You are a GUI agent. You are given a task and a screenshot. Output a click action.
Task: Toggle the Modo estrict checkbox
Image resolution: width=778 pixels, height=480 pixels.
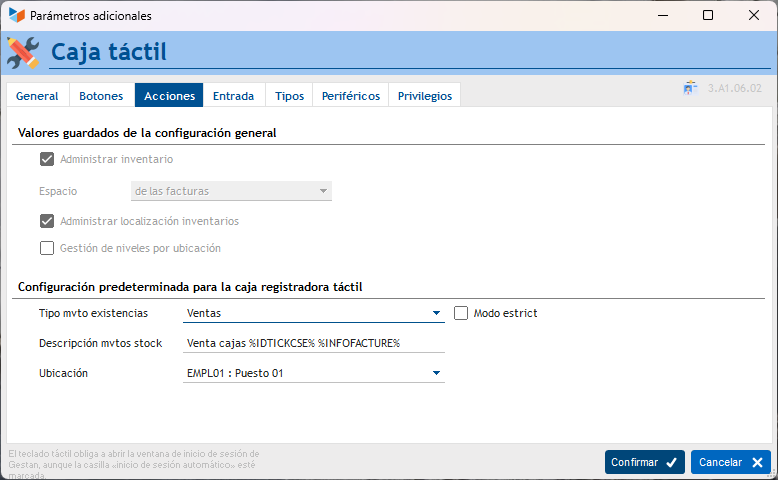pyautogui.click(x=461, y=313)
